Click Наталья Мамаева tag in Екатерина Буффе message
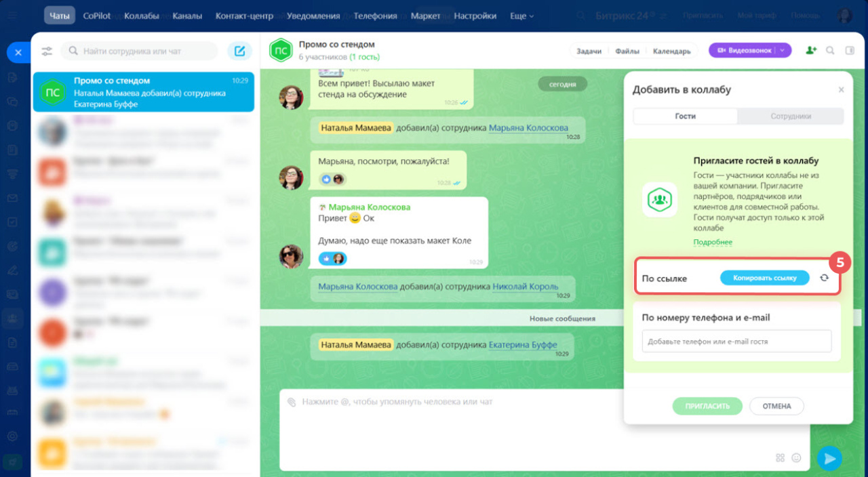Image resolution: width=868 pixels, height=477 pixels. (355, 344)
